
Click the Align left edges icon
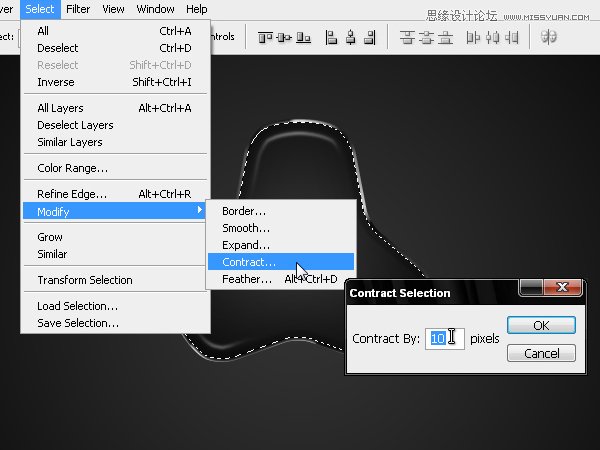[331, 38]
